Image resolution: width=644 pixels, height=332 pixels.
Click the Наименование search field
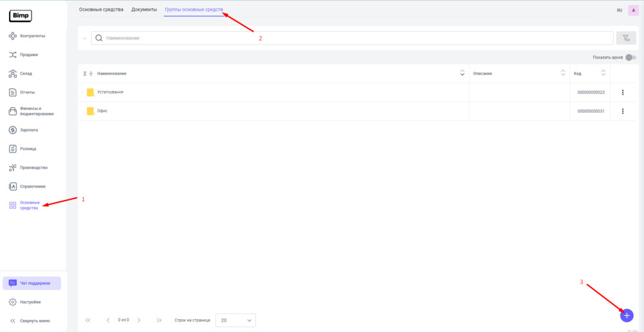click(352, 38)
